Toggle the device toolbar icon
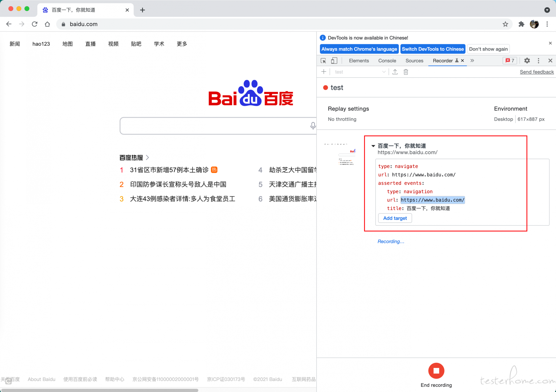 click(x=334, y=61)
